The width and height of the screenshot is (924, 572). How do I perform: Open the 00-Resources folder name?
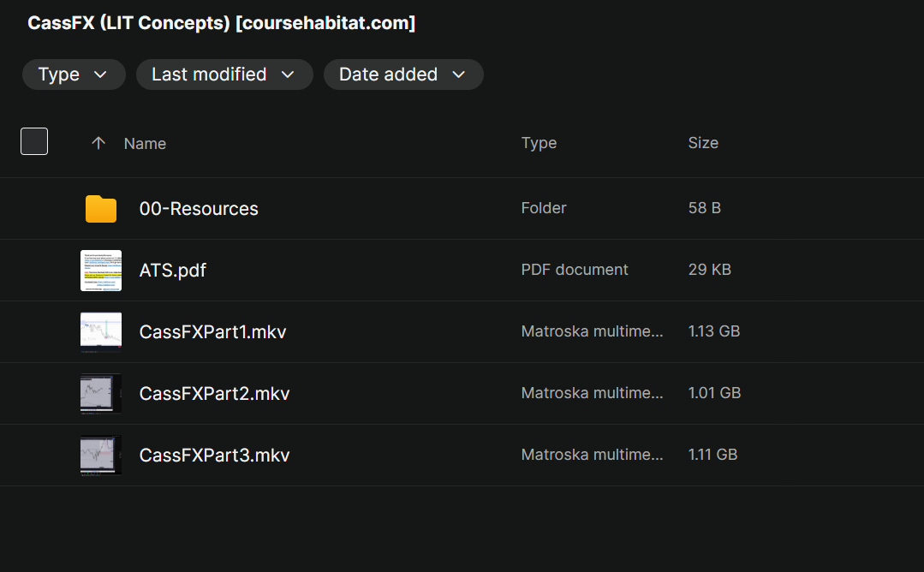[199, 209]
